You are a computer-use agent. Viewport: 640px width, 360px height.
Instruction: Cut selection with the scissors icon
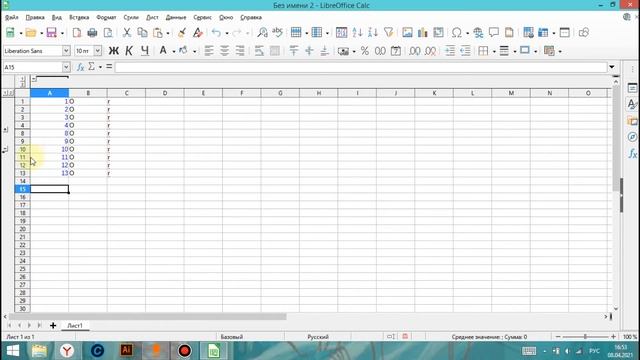pyautogui.click(x=127, y=33)
